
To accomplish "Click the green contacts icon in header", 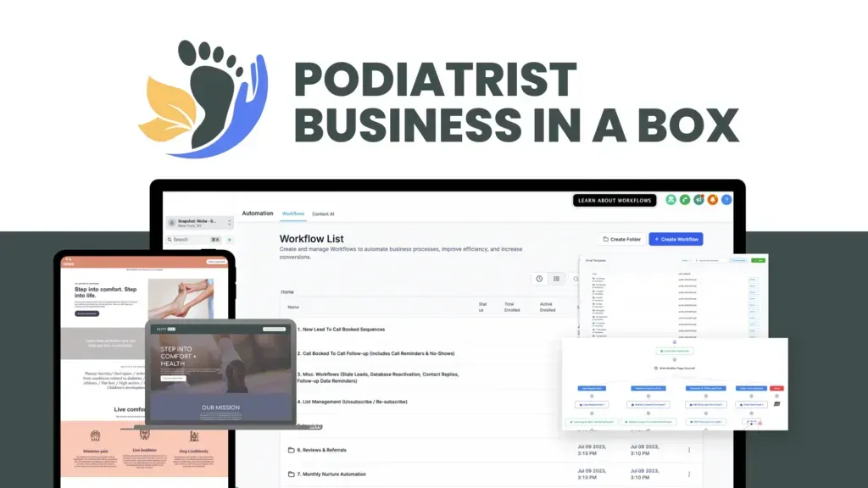I will click(x=671, y=200).
